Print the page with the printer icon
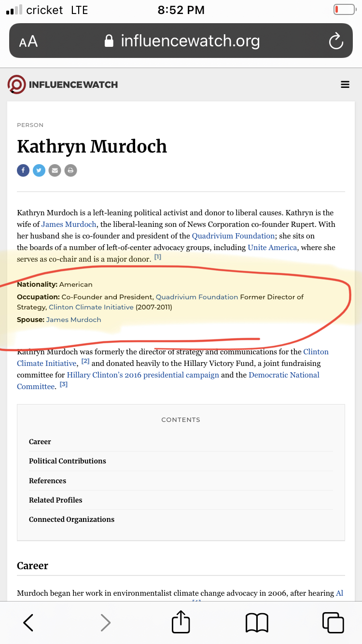The image size is (362, 644). click(71, 170)
